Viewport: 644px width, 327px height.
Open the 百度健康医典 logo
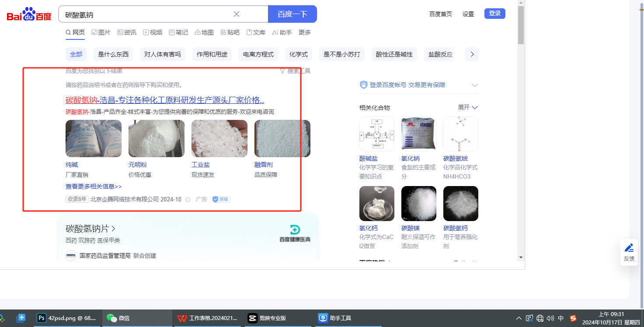[x=295, y=233]
